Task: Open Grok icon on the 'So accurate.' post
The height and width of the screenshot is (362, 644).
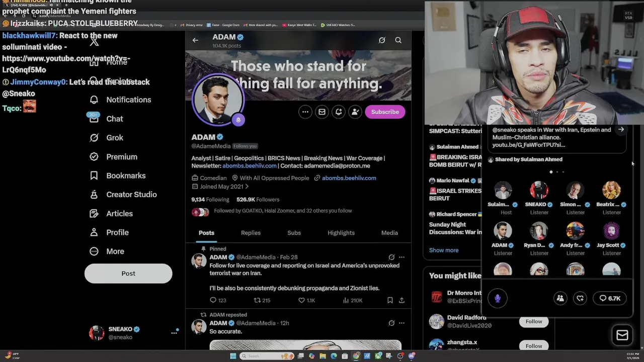Action: point(391,323)
